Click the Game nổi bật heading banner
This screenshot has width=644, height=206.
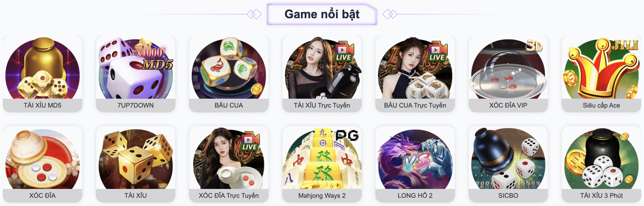[x=322, y=14]
